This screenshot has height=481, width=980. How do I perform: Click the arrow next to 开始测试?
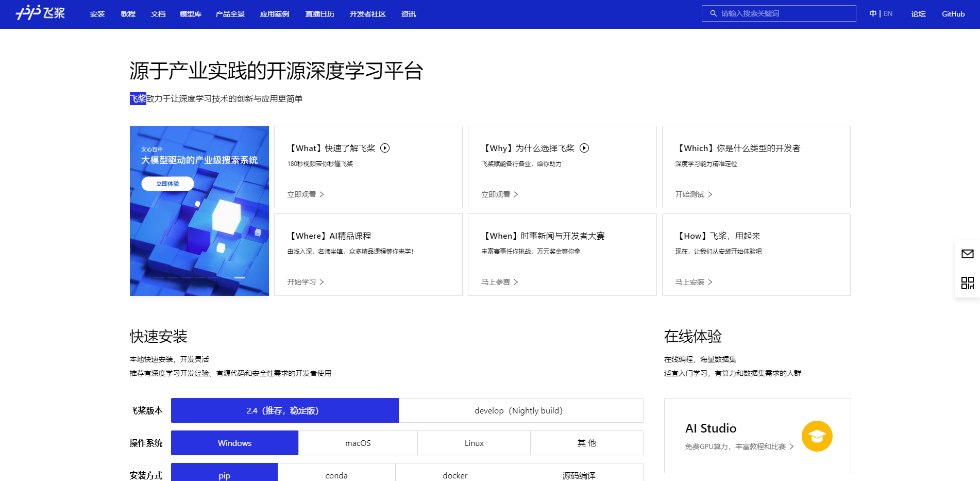point(710,194)
